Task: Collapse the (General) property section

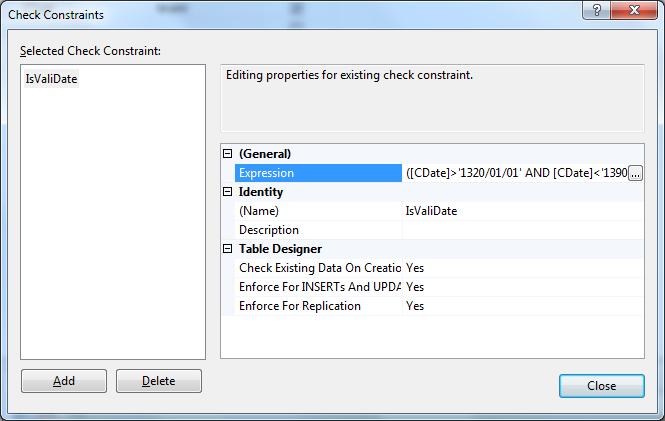Action: coord(228,154)
